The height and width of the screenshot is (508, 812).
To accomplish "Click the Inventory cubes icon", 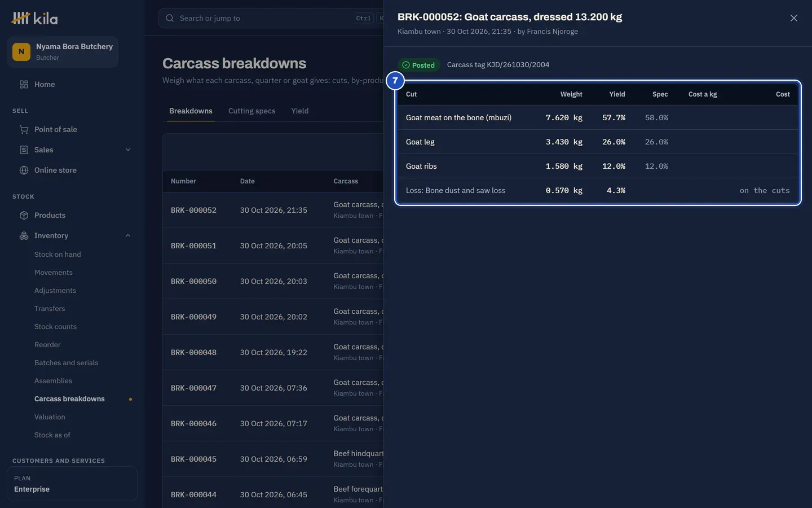I will (x=24, y=235).
